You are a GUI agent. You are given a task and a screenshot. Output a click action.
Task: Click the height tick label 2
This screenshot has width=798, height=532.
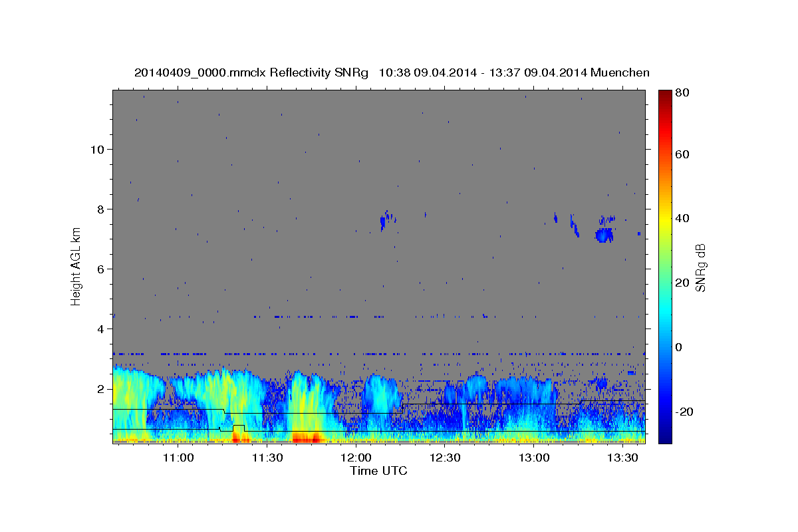click(x=100, y=388)
